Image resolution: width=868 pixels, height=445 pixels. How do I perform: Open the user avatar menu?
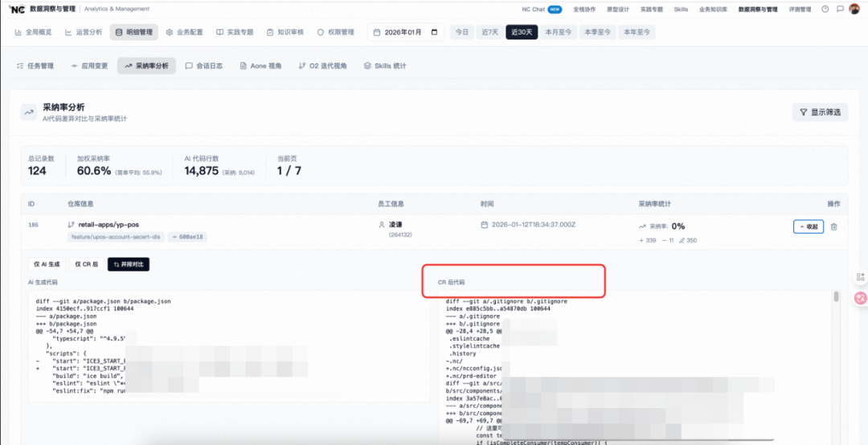[854, 10]
